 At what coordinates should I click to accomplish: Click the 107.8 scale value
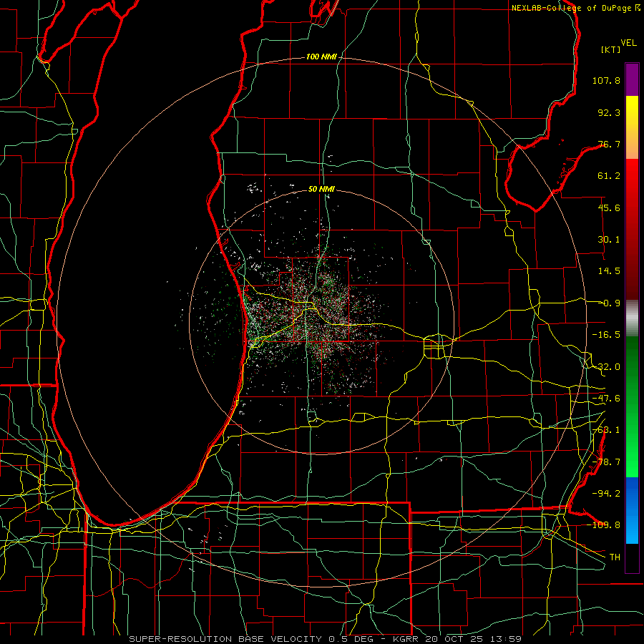pyautogui.click(x=606, y=80)
